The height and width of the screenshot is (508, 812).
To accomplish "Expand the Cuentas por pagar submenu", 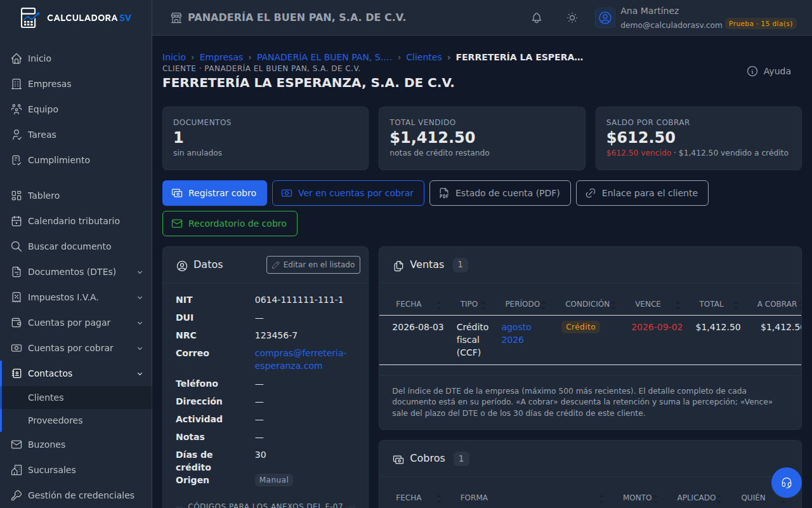I will 76,323.
